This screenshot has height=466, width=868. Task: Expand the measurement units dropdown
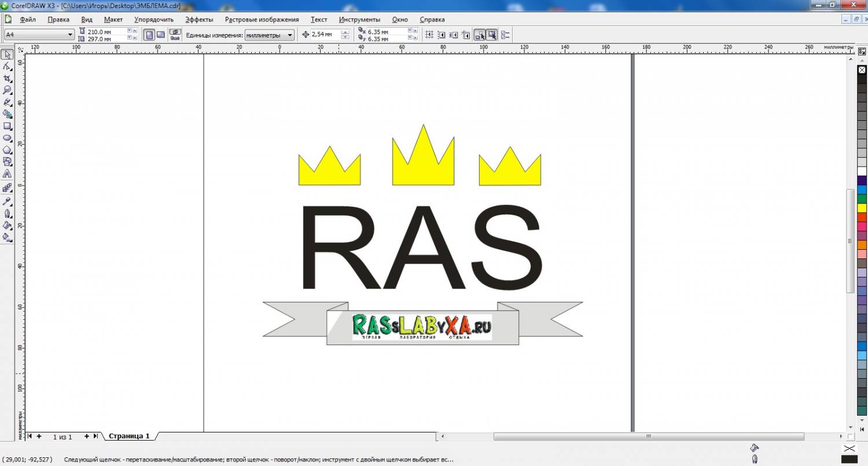[290, 35]
